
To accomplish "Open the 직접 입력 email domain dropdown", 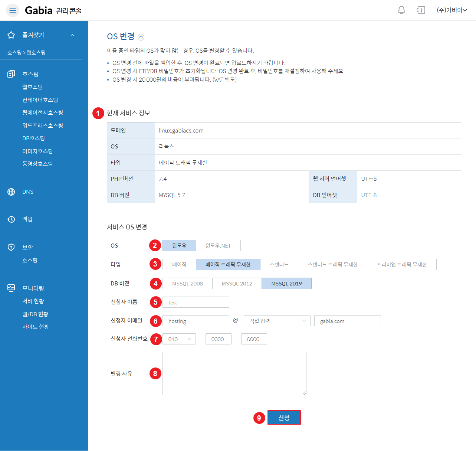I will pos(277,321).
